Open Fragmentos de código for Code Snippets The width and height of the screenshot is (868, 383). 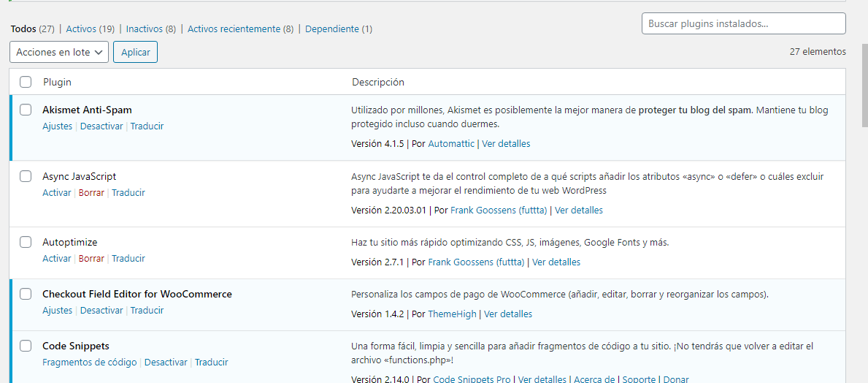[x=90, y=362]
